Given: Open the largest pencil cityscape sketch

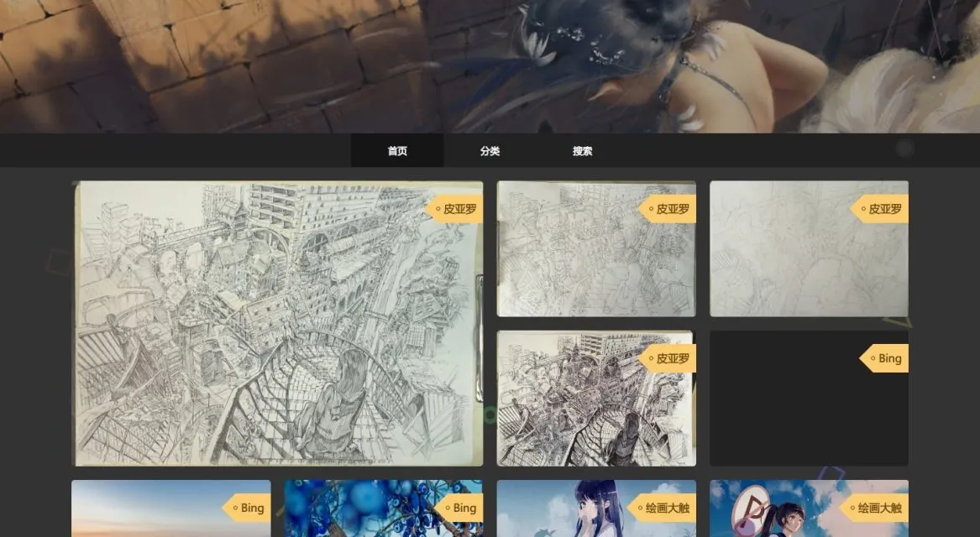Looking at the screenshot, I should [277, 336].
